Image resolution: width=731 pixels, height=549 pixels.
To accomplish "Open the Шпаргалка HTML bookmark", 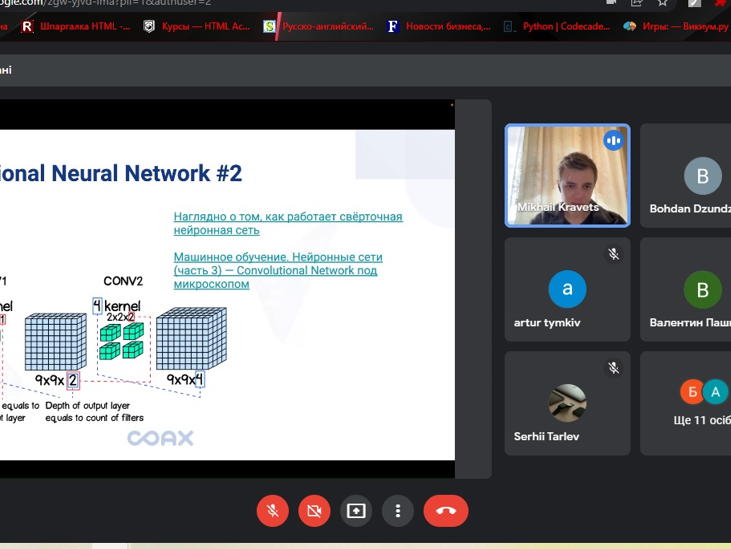I will click(76, 27).
